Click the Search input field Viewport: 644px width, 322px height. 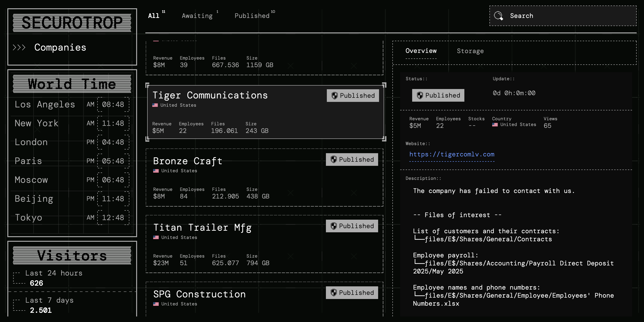point(563,16)
